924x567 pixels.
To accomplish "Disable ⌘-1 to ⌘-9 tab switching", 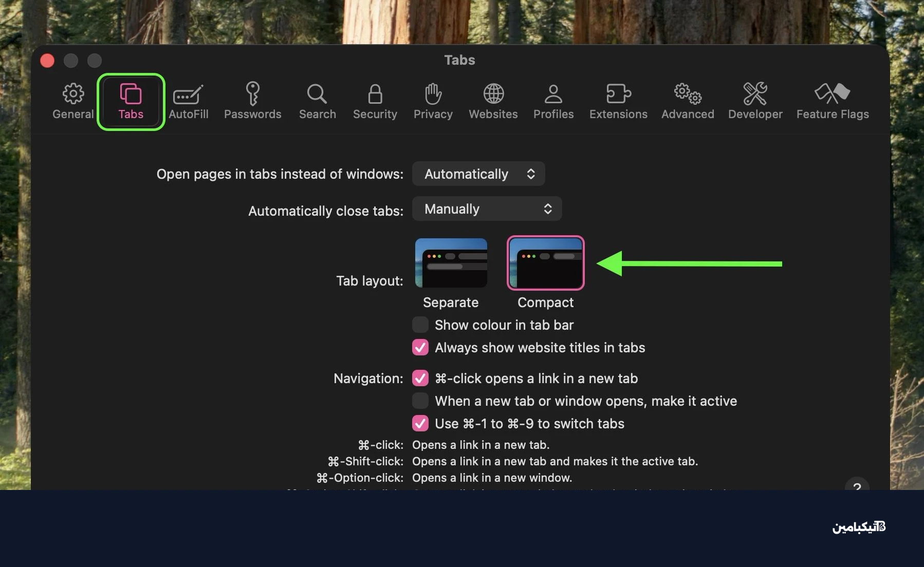I will point(420,424).
